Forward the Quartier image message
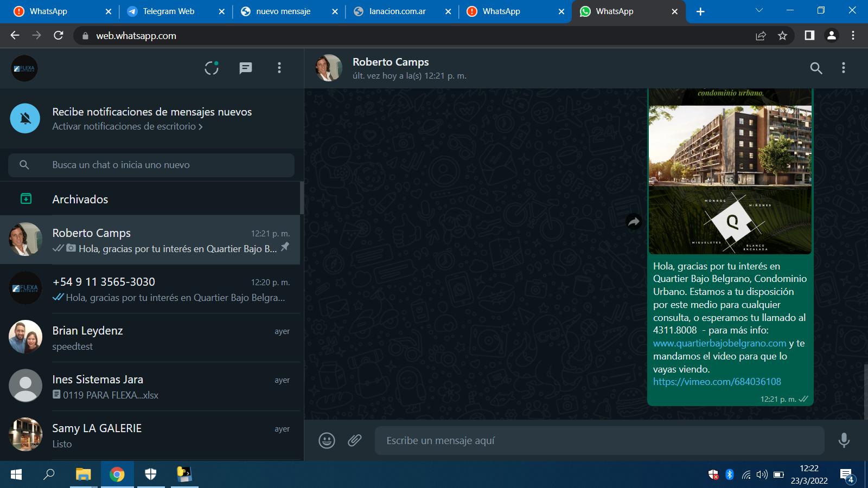Viewport: 868px width, 488px height. [634, 222]
